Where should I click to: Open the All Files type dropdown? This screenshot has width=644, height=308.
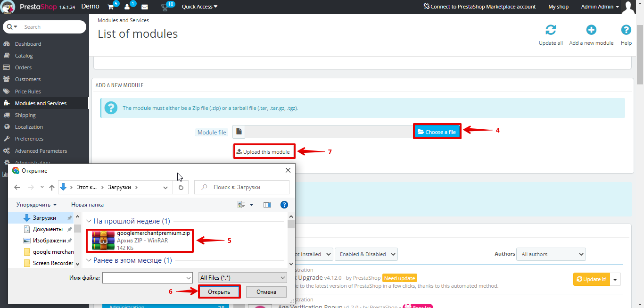click(243, 278)
